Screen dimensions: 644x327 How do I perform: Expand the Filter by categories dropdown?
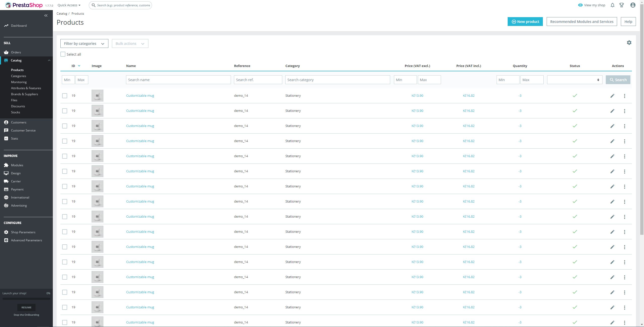(x=84, y=43)
